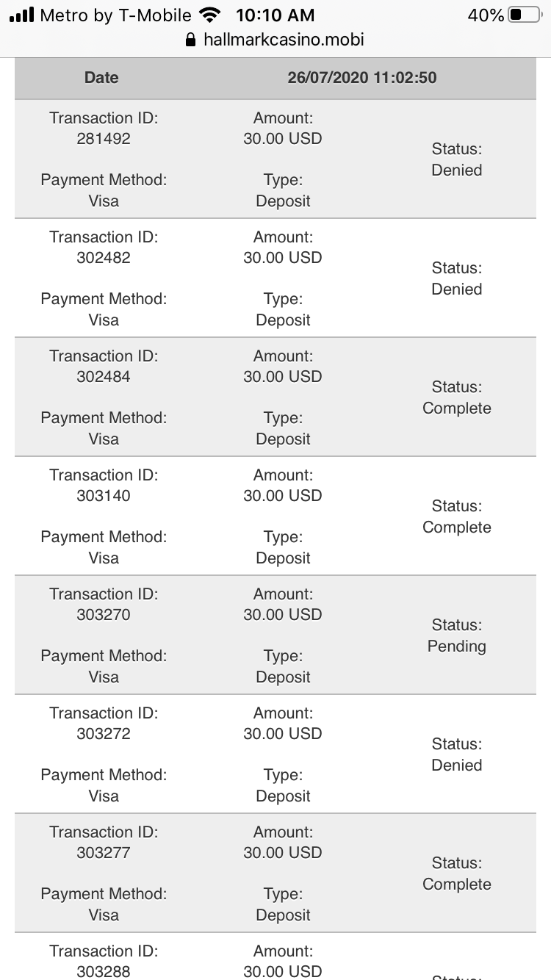
Task: Open transaction ID 303140
Action: pos(104,496)
